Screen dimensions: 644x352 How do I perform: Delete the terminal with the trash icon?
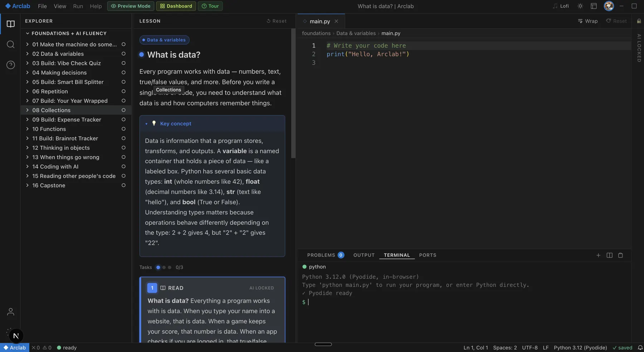pos(621,255)
